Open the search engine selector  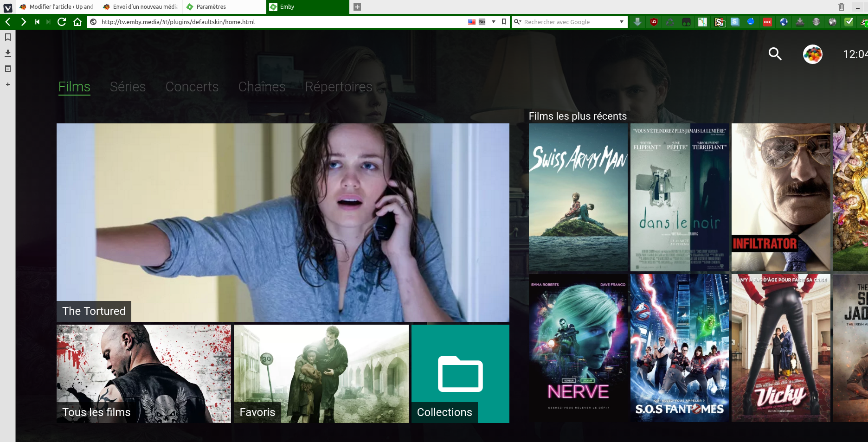pos(518,22)
